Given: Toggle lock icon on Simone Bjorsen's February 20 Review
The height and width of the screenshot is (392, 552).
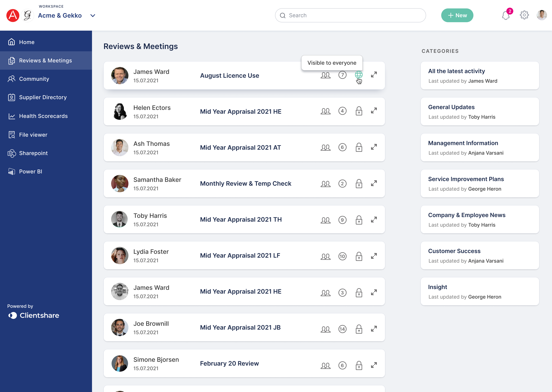Looking at the screenshot, I should point(358,365).
